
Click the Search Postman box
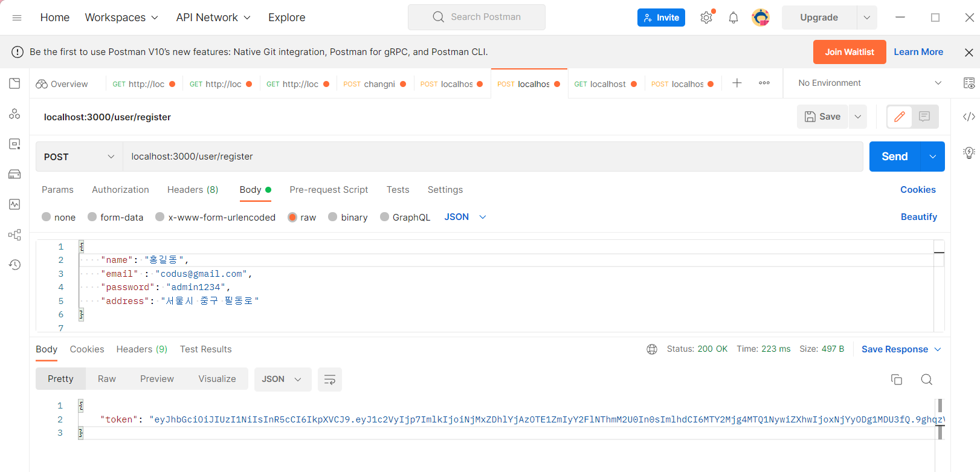pos(477,17)
